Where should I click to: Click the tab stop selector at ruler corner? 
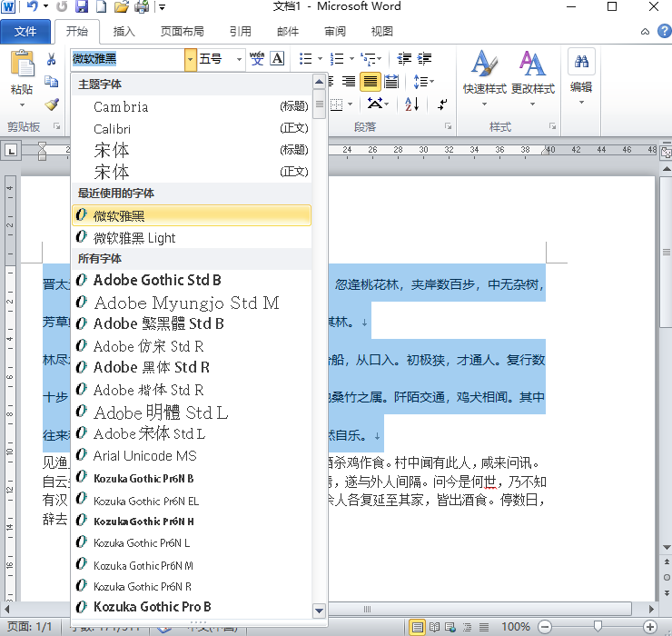[11, 151]
